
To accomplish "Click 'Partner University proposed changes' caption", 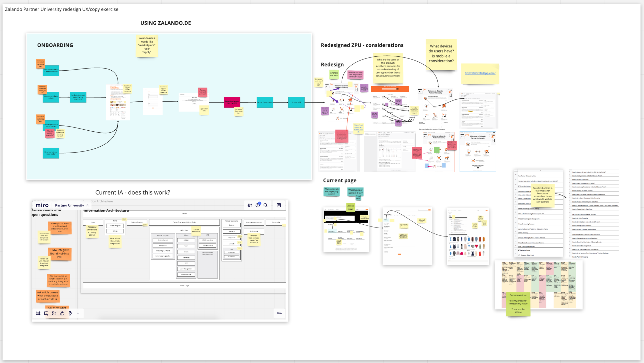I will point(432,129).
